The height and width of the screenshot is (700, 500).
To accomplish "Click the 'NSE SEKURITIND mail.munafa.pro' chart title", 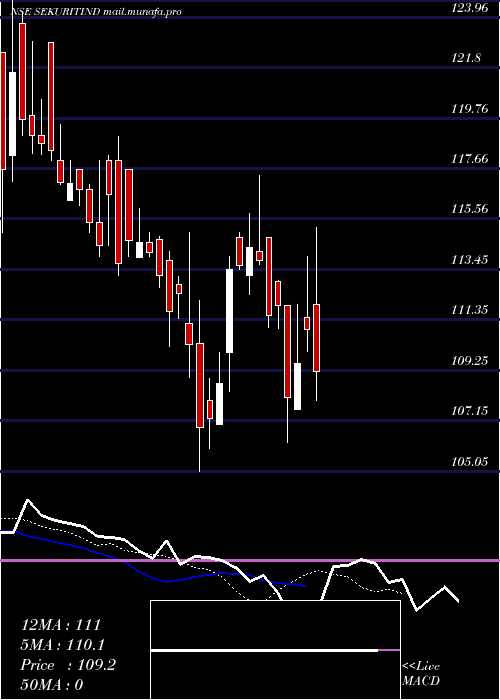I will pyautogui.click(x=96, y=12).
